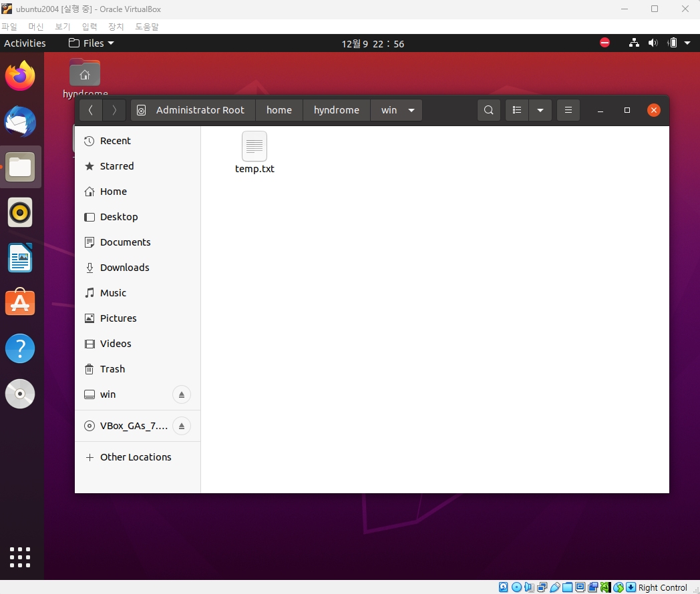Go to Home in sidebar
Viewport: 700px width, 594px height.
(138, 192)
